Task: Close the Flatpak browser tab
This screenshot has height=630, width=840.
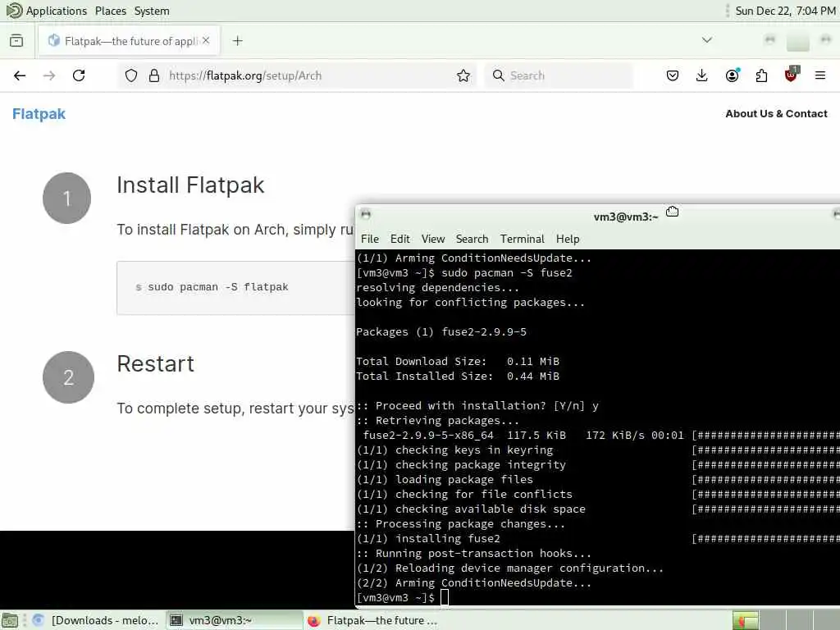Action: [206, 41]
